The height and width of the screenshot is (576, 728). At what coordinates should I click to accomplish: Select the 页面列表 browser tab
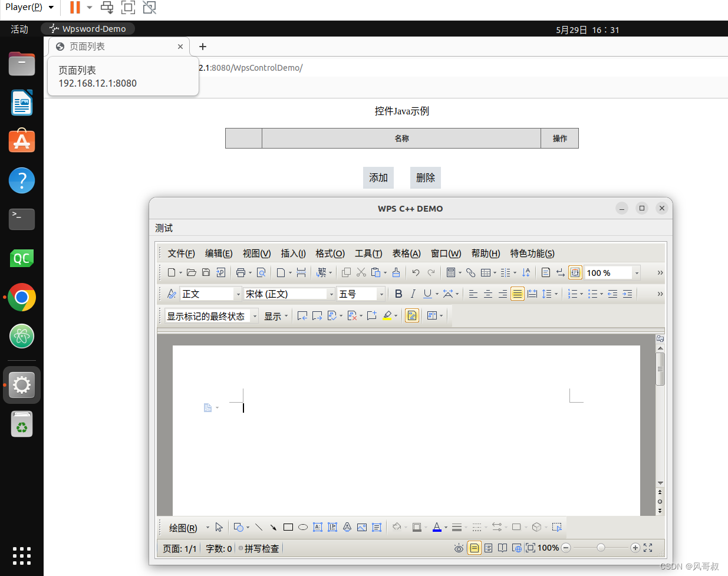pos(118,47)
